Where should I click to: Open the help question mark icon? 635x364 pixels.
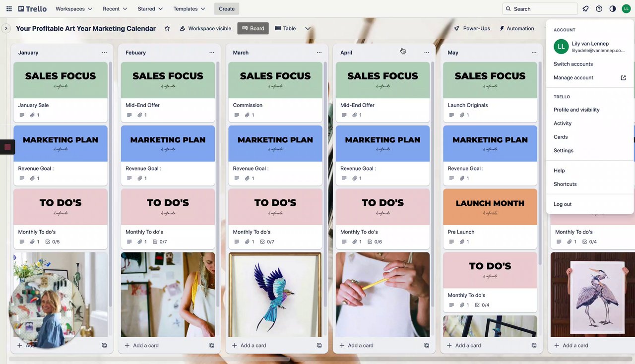599,8
